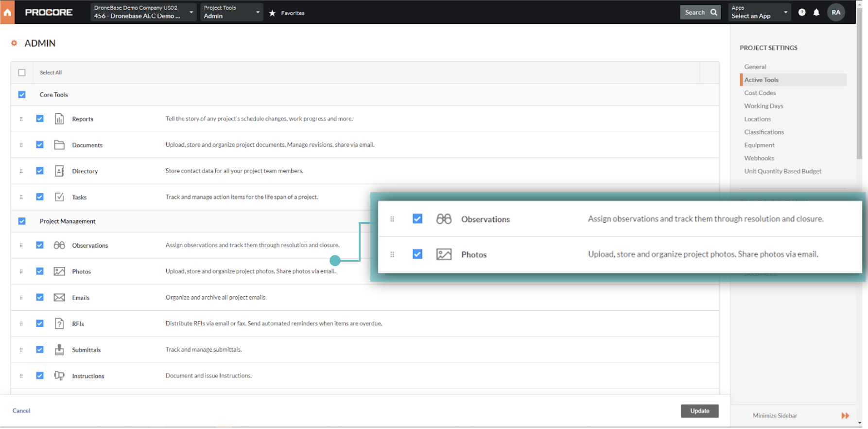The image size is (868, 429).
Task: Open Unit Quantity Based Budget settings
Action: (x=783, y=171)
